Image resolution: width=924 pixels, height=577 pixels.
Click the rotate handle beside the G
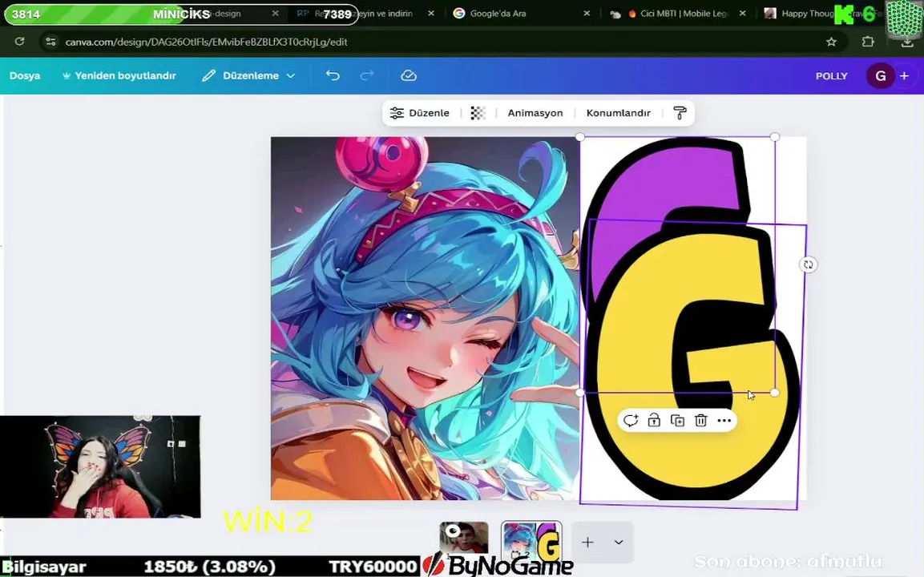click(808, 264)
